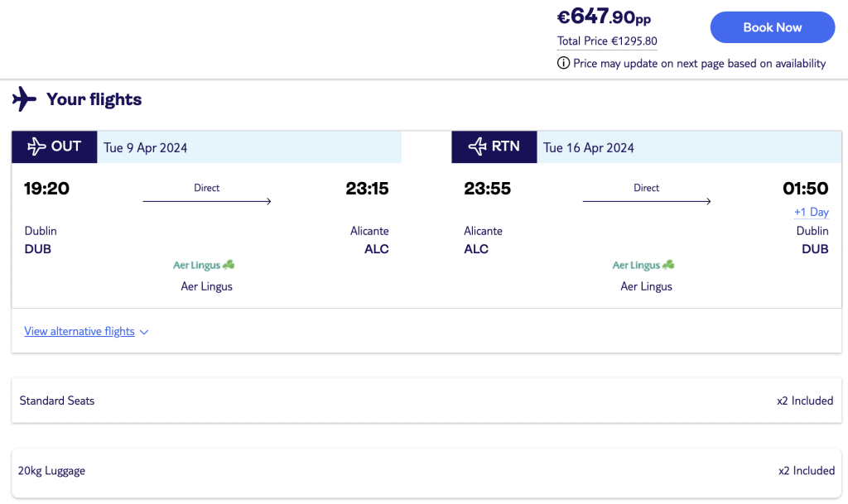This screenshot has width=848, height=504.
Task: Select the RTN flight tab label
Action: pyautogui.click(x=506, y=146)
